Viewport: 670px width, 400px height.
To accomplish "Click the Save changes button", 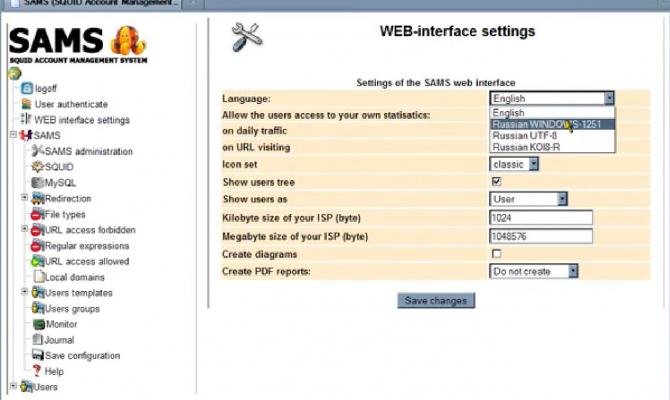I will click(x=436, y=300).
